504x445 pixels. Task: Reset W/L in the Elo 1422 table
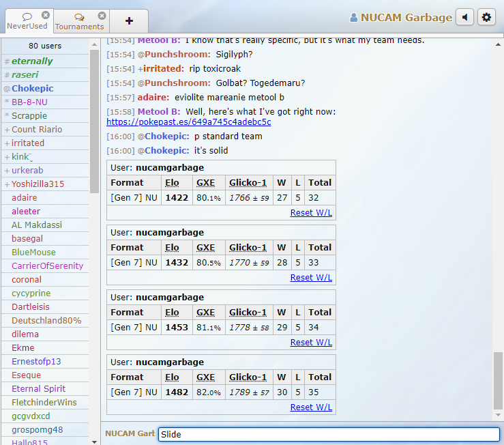coord(311,213)
